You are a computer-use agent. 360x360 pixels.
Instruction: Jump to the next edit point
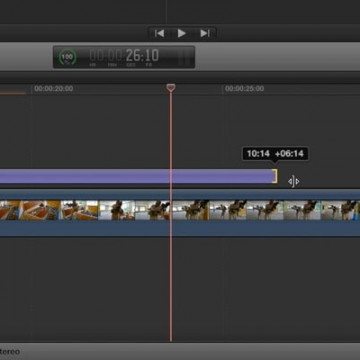point(204,33)
